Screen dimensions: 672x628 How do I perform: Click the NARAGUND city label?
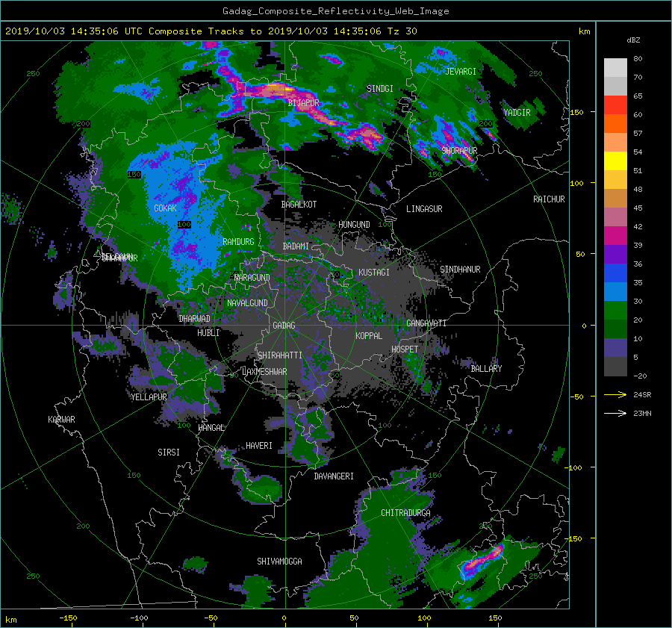(252, 278)
